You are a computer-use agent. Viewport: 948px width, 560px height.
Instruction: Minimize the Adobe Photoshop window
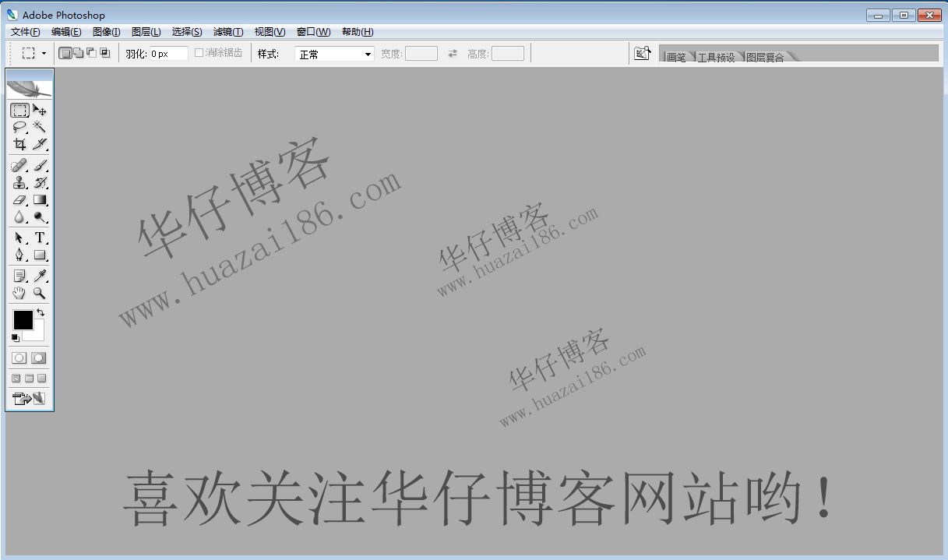click(x=878, y=15)
